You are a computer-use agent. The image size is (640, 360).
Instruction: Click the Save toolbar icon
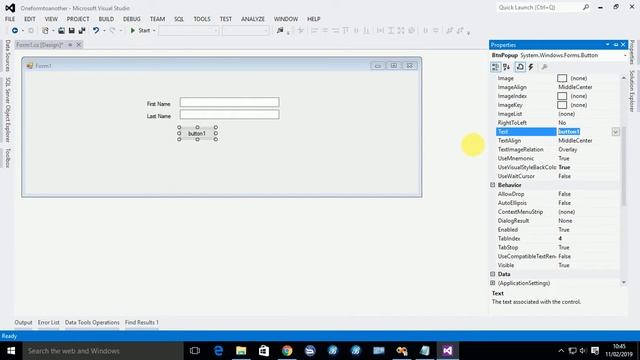coord(71,31)
